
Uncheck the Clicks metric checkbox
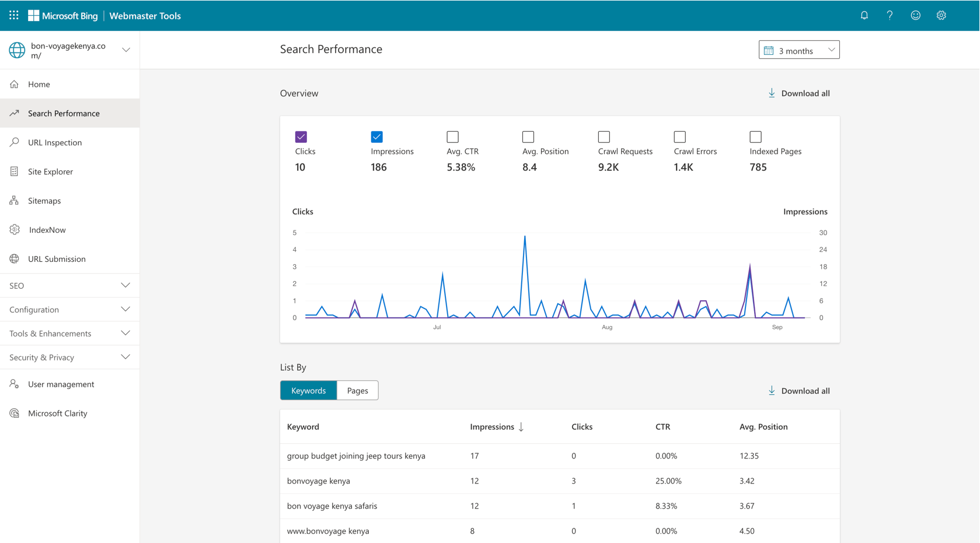click(x=301, y=137)
